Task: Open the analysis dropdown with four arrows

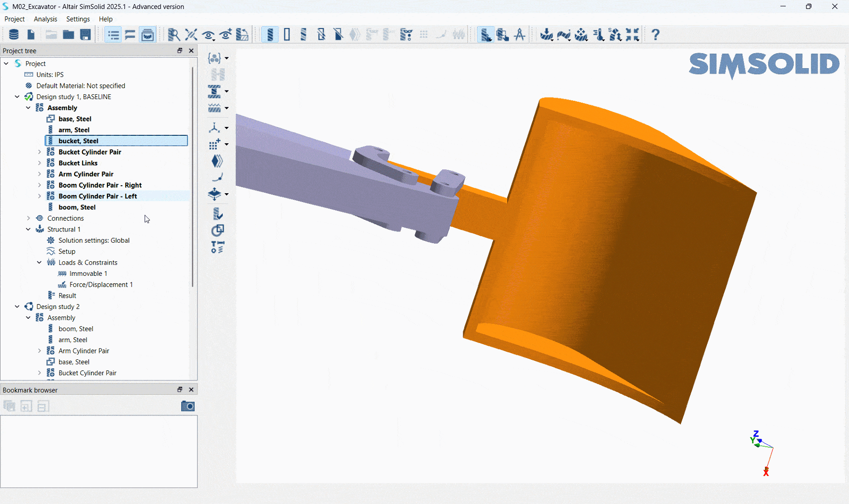Action: 581,35
